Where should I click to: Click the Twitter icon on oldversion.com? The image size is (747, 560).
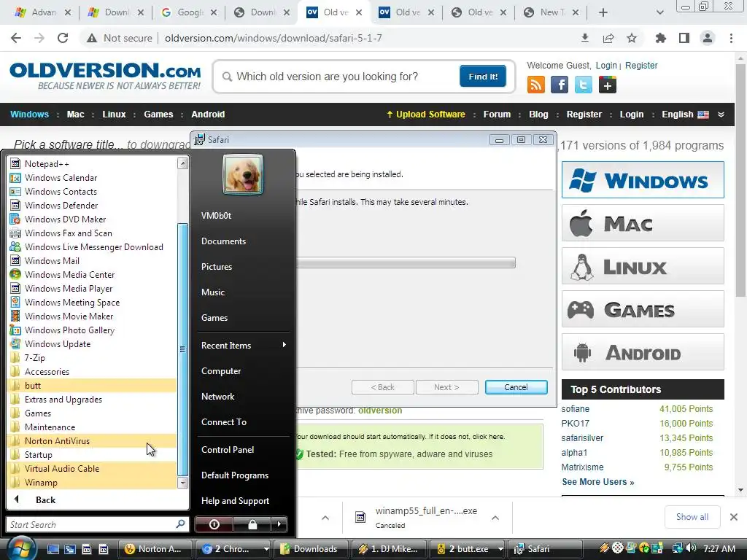click(583, 85)
